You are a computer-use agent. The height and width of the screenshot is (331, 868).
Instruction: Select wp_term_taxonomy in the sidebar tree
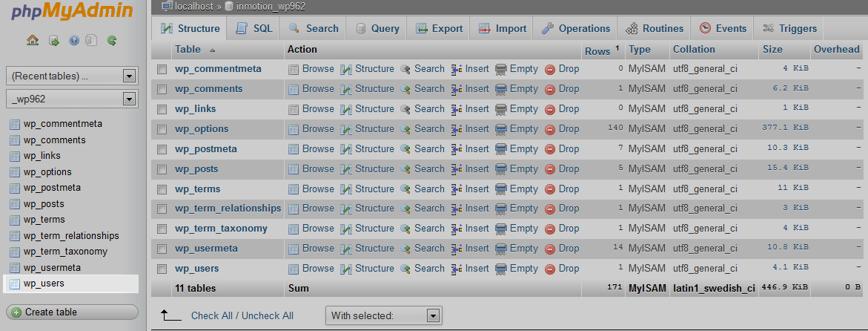(x=65, y=252)
